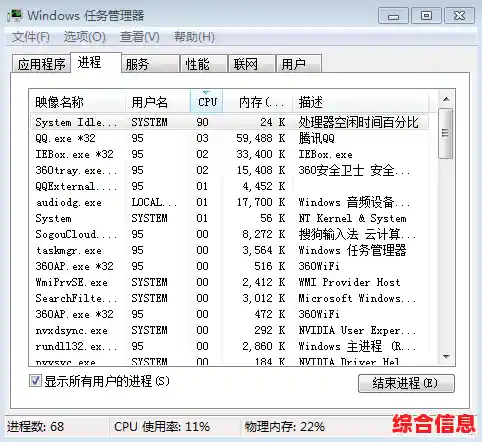Sort by 映像名称 column header
Viewport: 482px width, 442px height.
click(77, 102)
